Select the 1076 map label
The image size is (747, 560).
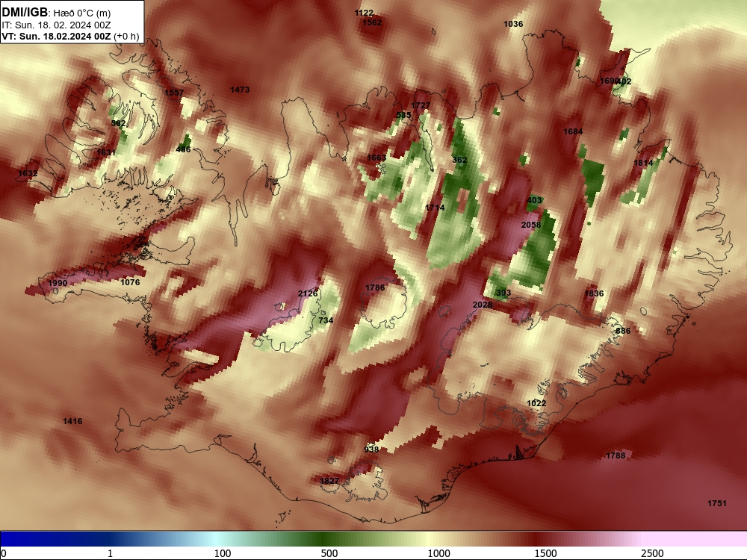pyautogui.click(x=130, y=282)
